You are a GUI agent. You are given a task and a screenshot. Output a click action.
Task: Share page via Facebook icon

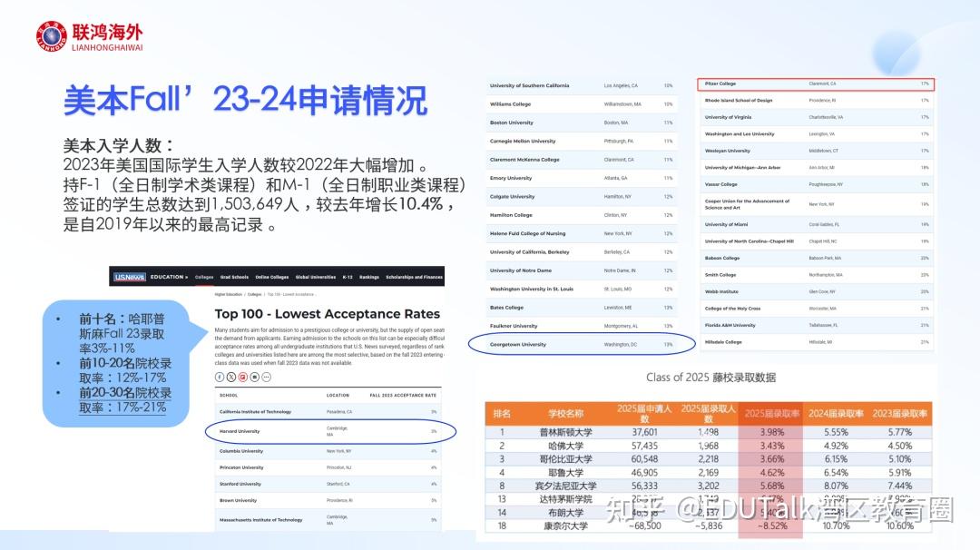click(x=219, y=376)
